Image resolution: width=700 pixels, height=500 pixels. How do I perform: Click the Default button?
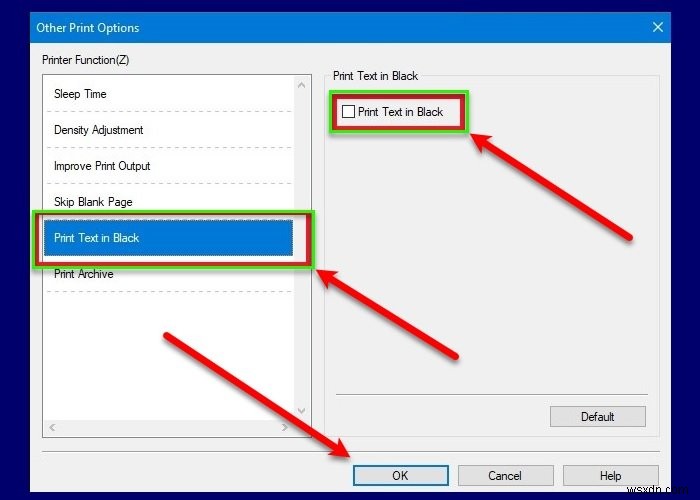click(597, 417)
